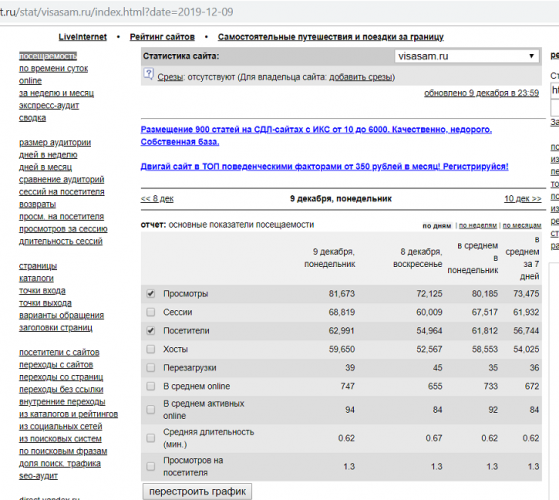Click the question mark help icon near Срезы

click(x=148, y=74)
